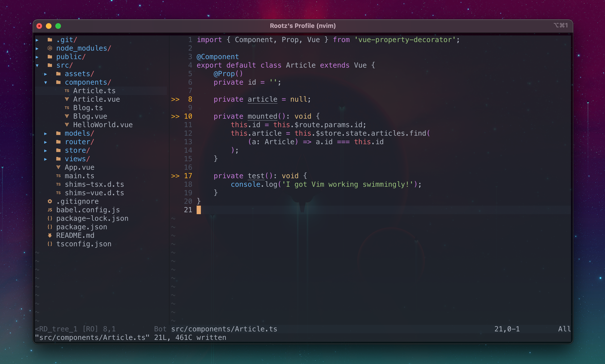Click the folder icon beside components
The image size is (605, 364).
pyautogui.click(x=58, y=82)
